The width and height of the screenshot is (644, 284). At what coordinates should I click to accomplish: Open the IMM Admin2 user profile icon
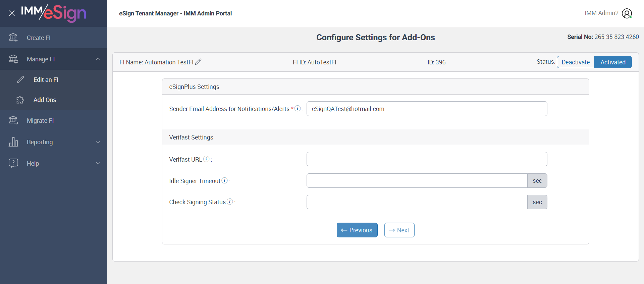(x=627, y=13)
